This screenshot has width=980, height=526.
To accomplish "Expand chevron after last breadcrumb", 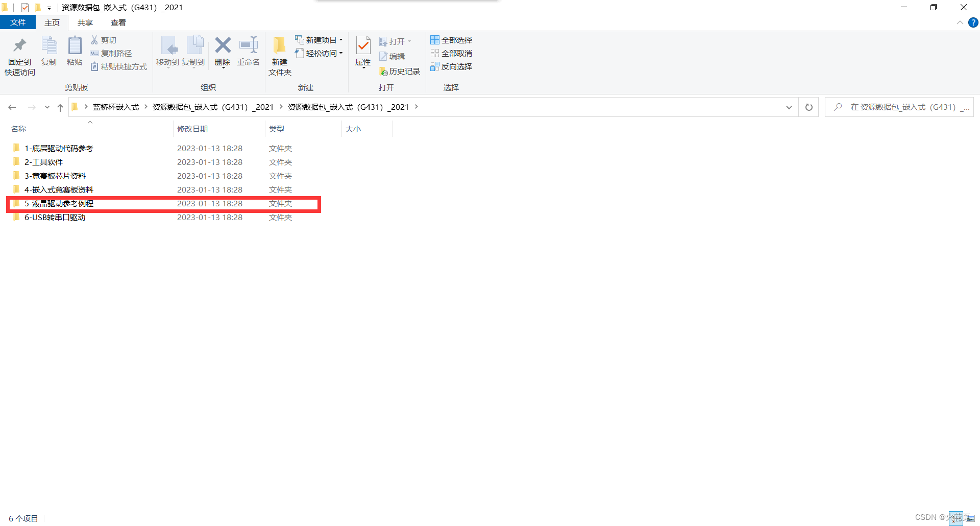I will pyautogui.click(x=416, y=107).
